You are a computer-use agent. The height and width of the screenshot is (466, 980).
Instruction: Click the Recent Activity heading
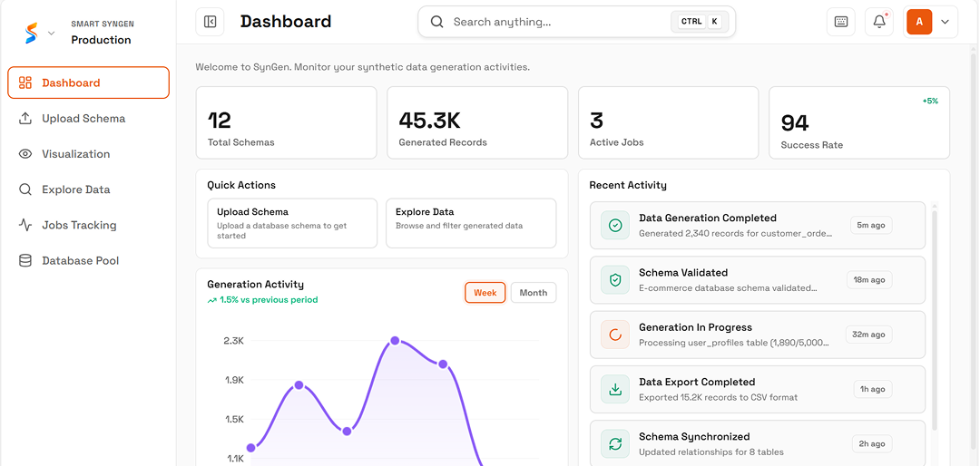[x=628, y=185]
